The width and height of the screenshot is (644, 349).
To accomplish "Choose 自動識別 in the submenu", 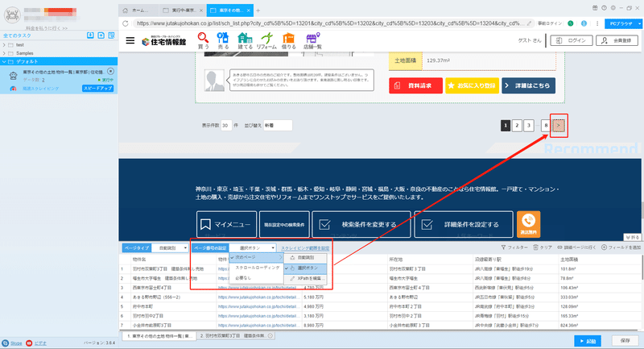I will pyautogui.click(x=306, y=258).
